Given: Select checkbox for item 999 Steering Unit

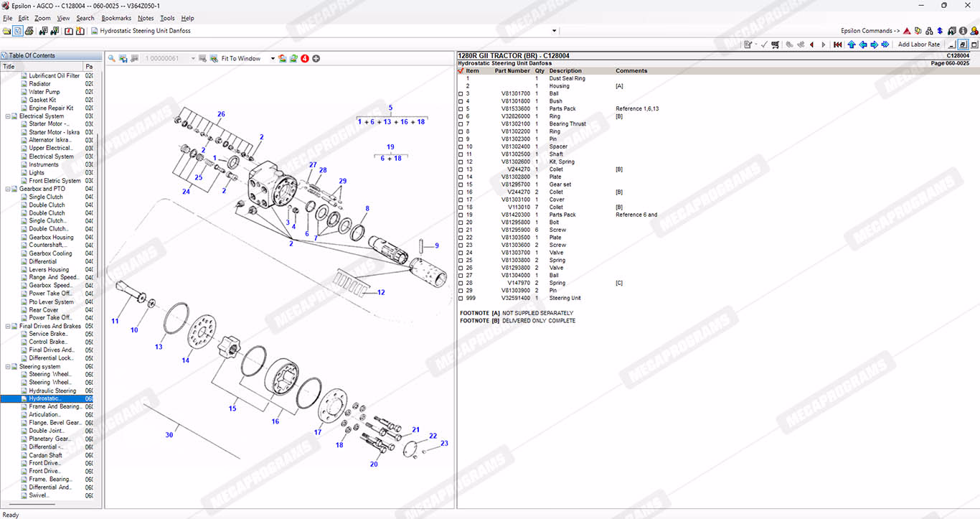Looking at the screenshot, I should click(461, 298).
